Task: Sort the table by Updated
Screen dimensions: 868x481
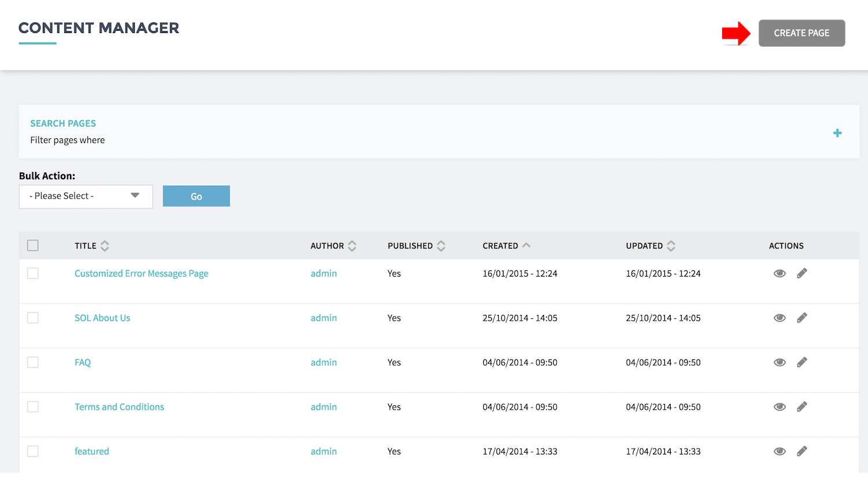Action: [x=650, y=246]
